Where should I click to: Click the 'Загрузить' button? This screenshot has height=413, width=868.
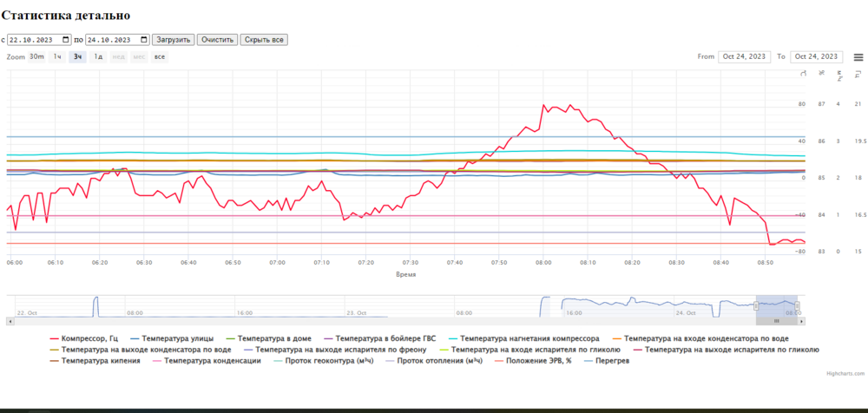point(173,40)
